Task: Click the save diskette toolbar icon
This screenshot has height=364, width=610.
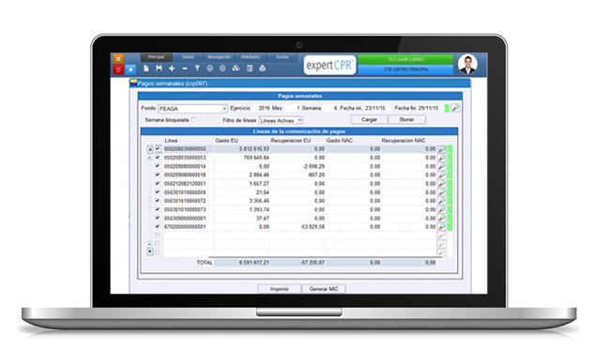Action: [x=159, y=68]
